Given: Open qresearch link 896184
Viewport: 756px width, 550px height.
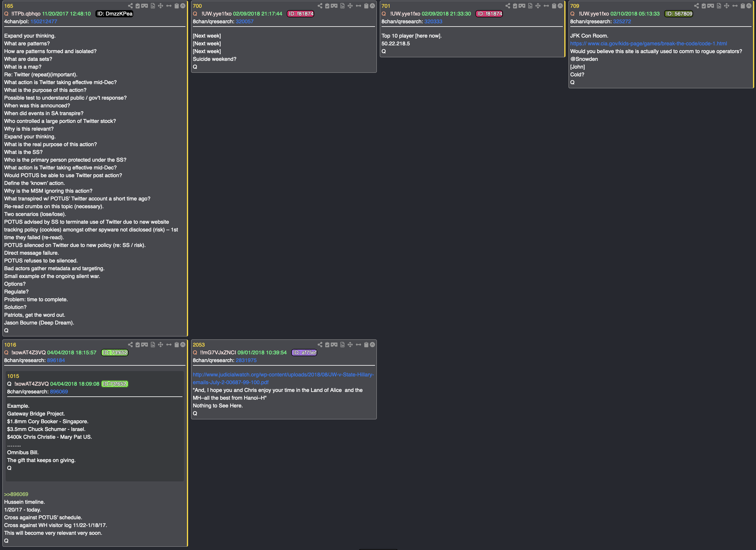Looking at the screenshot, I should pyautogui.click(x=56, y=360).
